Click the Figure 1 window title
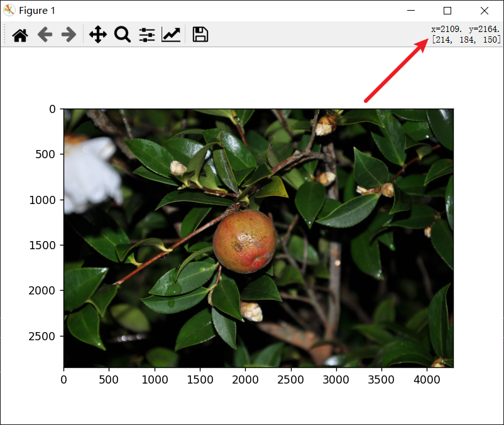Viewport: 504px width, 425px height. point(37,11)
